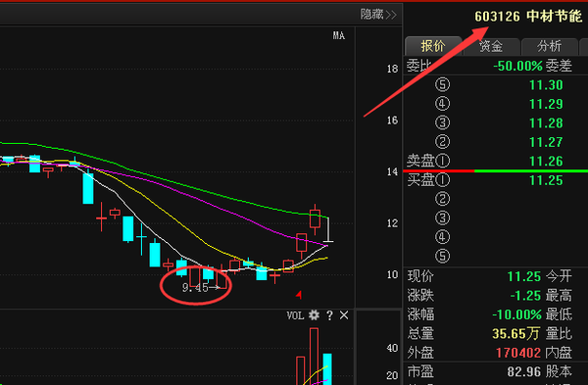The height and width of the screenshot is (385, 588).
Task: Click sell level 5 price 11.30
Action: click(546, 85)
